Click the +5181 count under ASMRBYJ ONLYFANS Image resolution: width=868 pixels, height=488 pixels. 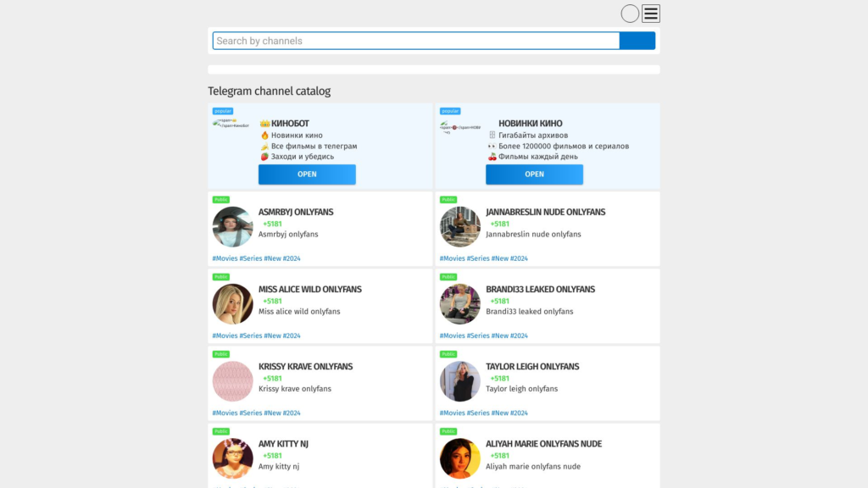pos(272,224)
